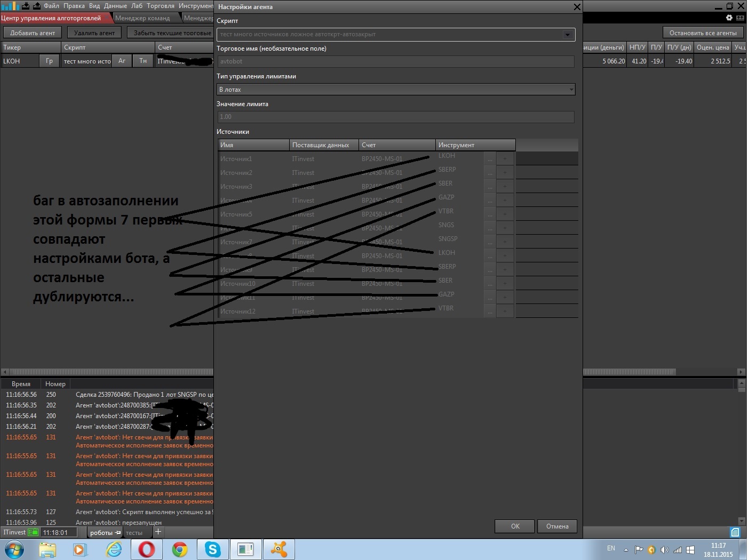Viewport: 749px width, 560px height.
Task: Click the Время column header in the log
Action: coord(21,384)
